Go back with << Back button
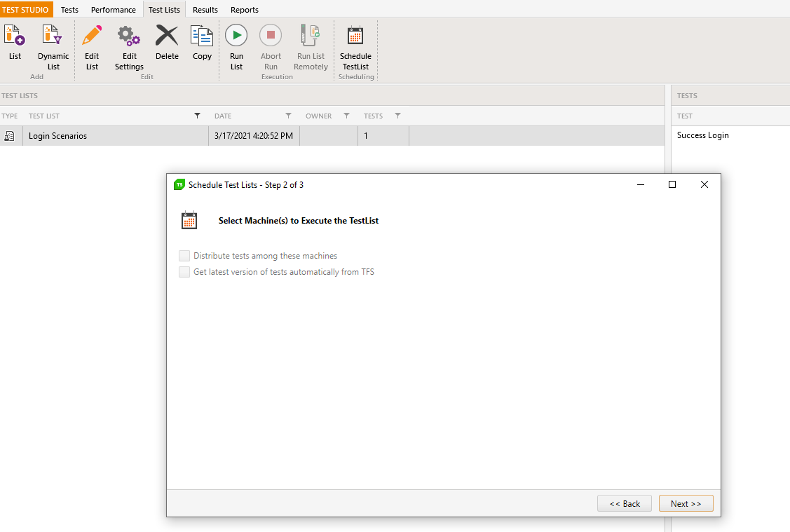The height and width of the screenshot is (532, 790). coord(624,503)
